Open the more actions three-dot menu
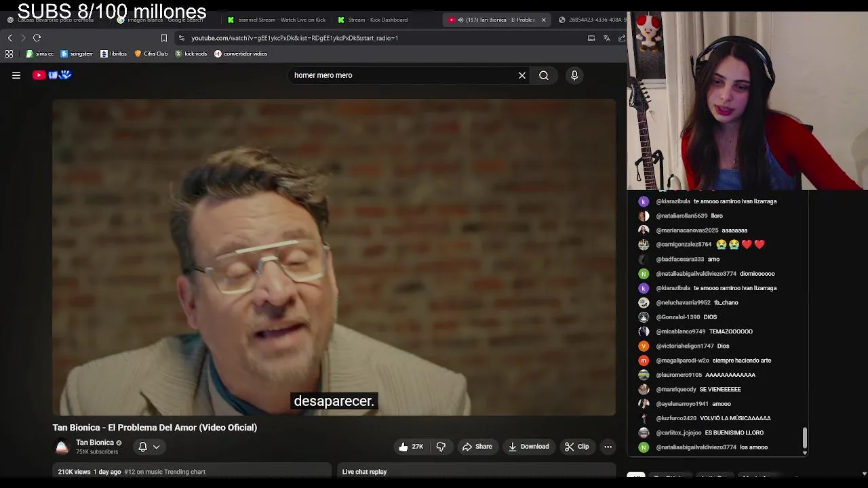 pyautogui.click(x=608, y=447)
